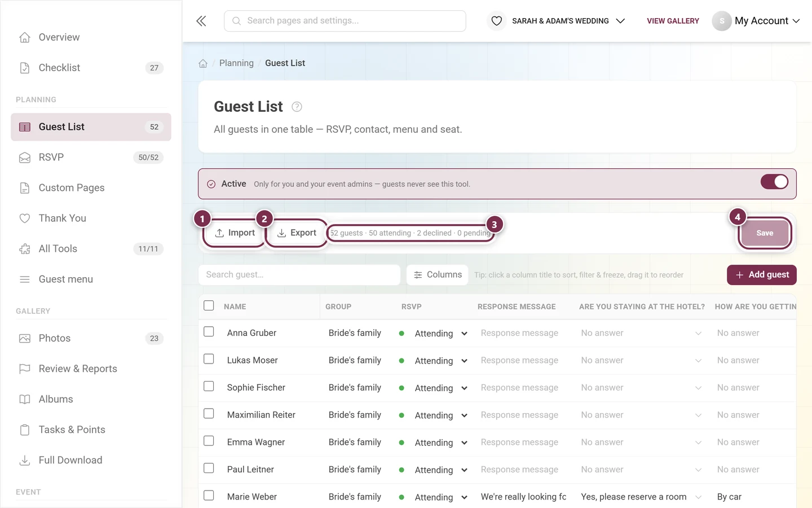Click the Full Download arrow icon
Screen dimensions: 812x508
pos(25,461)
